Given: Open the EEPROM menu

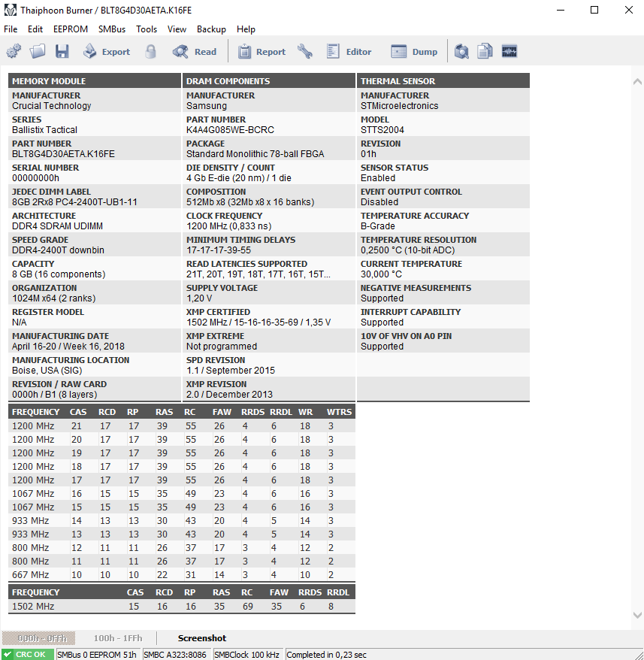Looking at the screenshot, I should tap(71, 29).
